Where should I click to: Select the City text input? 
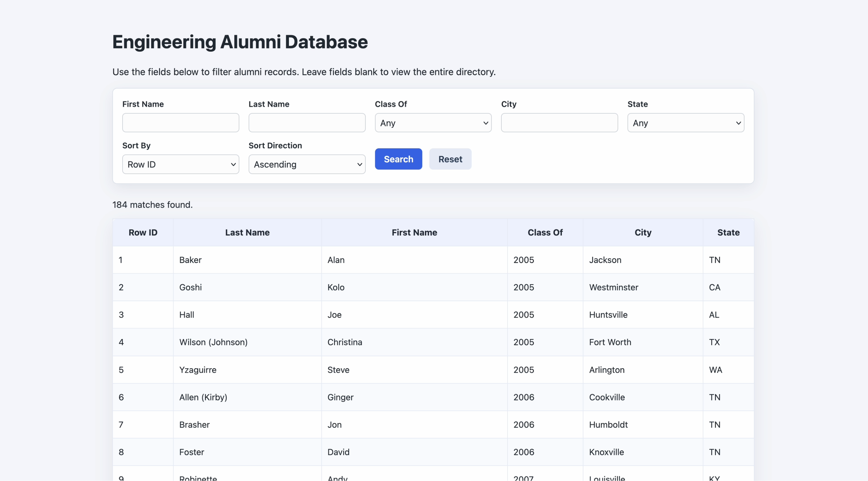pos(559,123)
